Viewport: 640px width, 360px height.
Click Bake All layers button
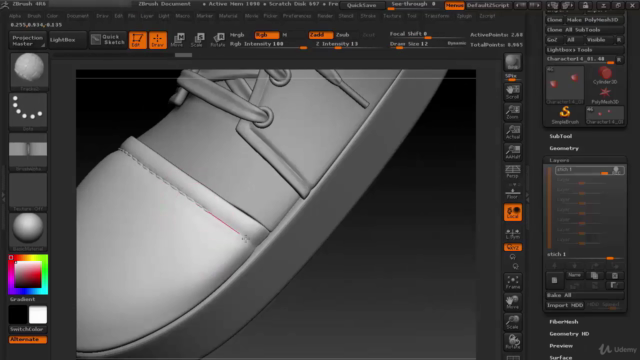(x=585, y=295)
